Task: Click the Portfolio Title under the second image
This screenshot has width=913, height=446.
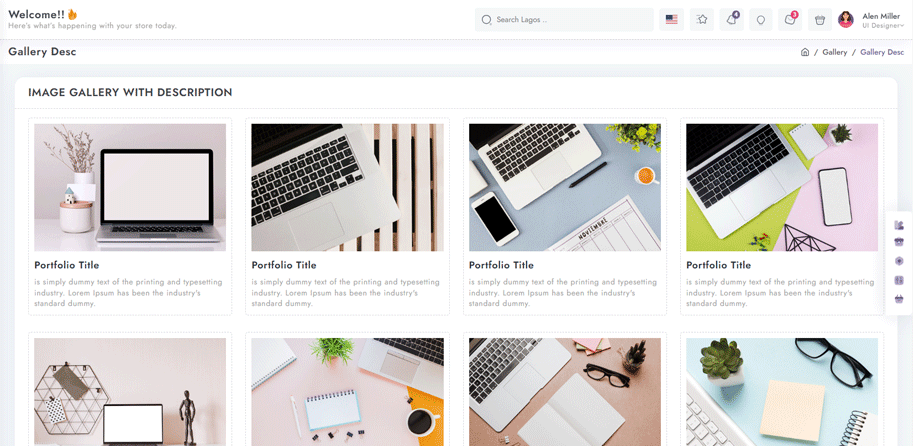Action: click(x=284, y=265)
